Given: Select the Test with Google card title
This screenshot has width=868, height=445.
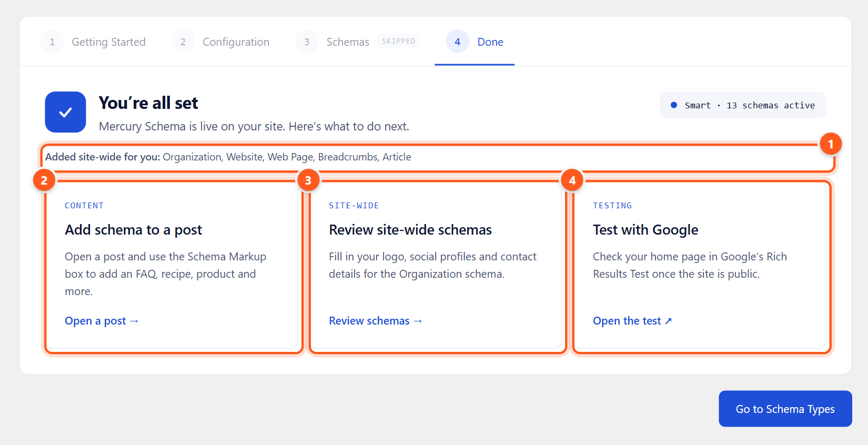Looking at the screenshot, I should [645, 230].
